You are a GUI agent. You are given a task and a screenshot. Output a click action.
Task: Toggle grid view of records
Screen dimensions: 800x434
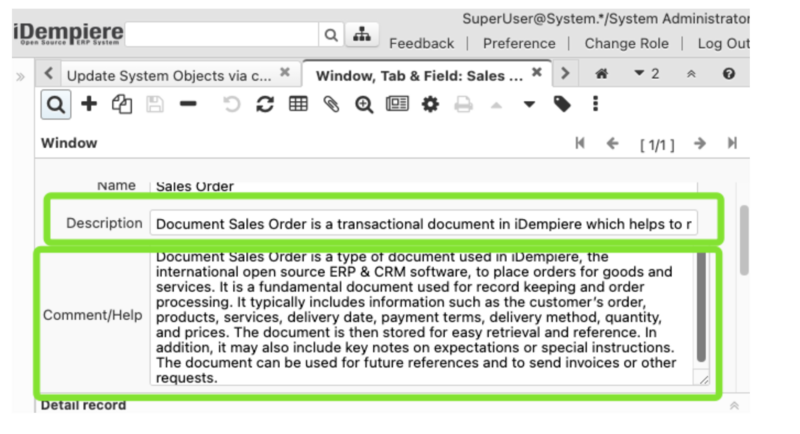pos(298,104)
